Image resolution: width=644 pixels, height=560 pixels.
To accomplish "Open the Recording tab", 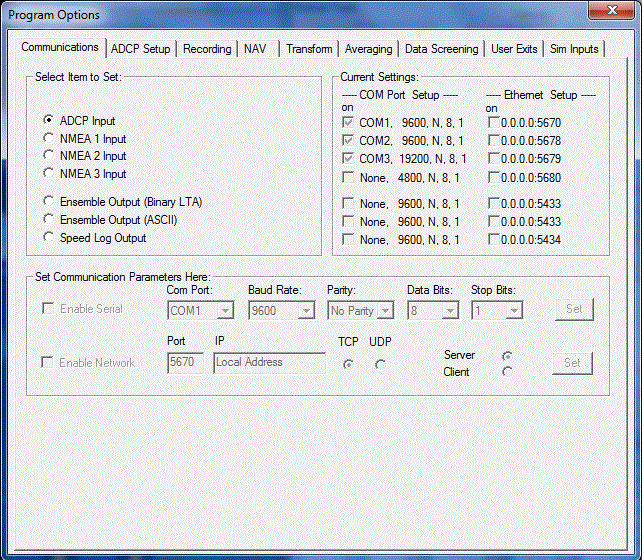I will point(208,49).
